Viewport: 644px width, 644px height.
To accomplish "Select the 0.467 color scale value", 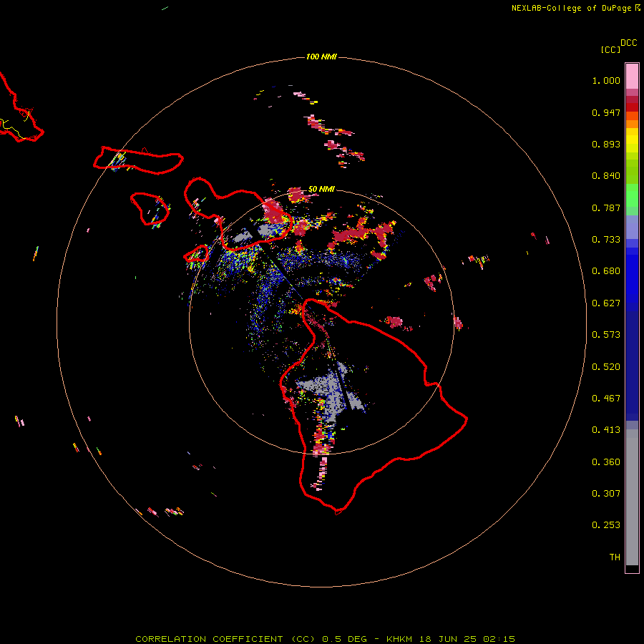I will [606, 399].
